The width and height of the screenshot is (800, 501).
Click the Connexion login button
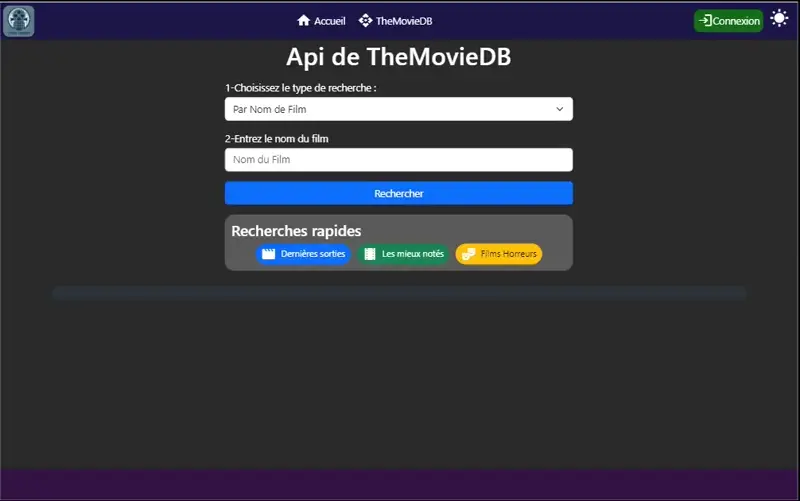(729, 21)
